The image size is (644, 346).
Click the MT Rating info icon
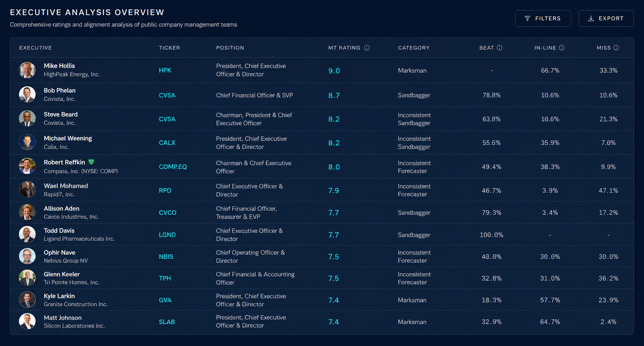[x=367, y=48]
